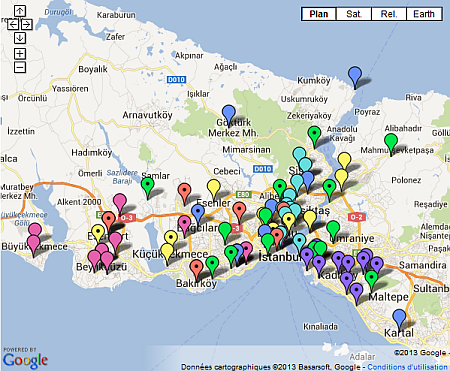
Task: Switch to Plan map view
Action: tap(319, 14)
